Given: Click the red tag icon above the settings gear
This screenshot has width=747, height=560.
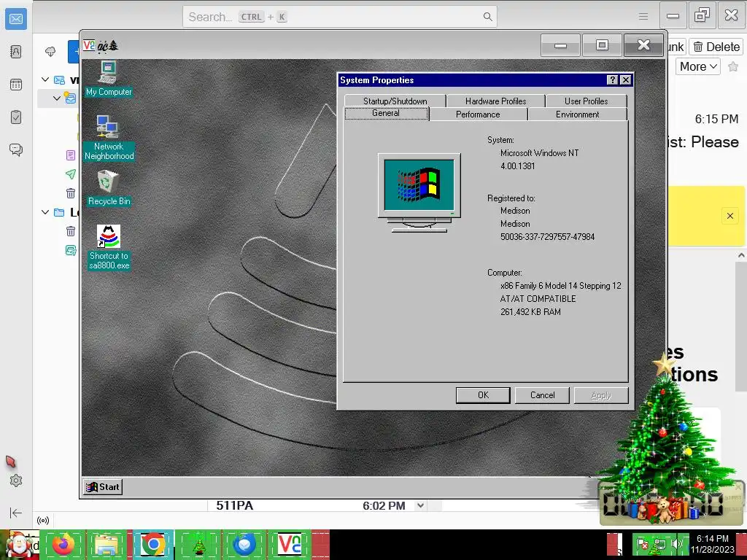Looking at the screenshot, I should (11, 462).
